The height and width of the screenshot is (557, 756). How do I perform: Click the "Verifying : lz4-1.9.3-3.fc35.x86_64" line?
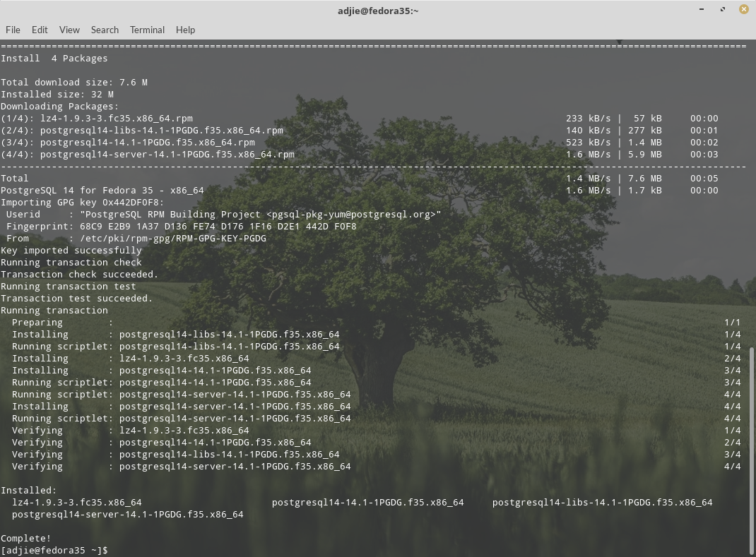coord(131,430)
